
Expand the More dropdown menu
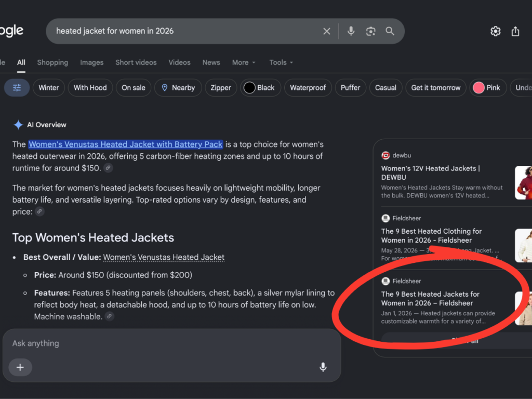point(244,62)
